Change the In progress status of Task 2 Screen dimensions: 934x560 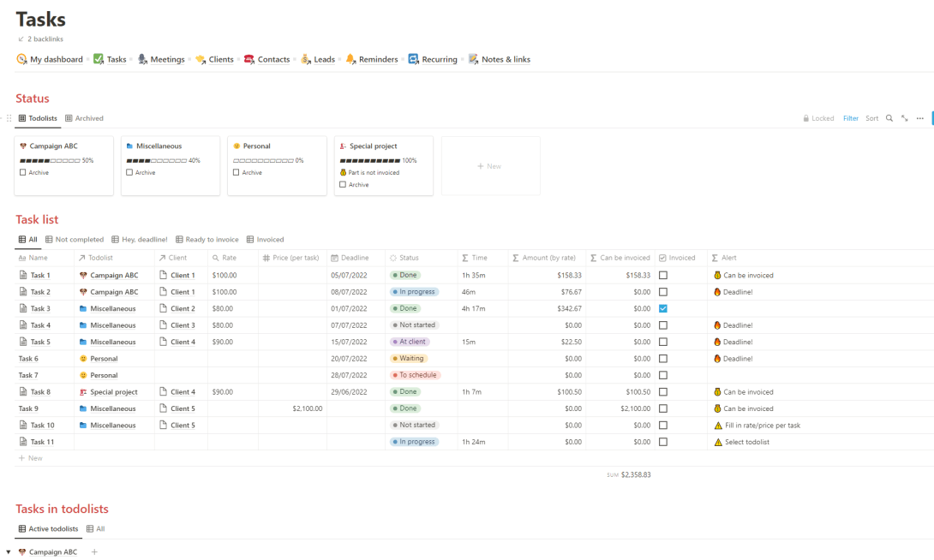(x=415, y=292)
